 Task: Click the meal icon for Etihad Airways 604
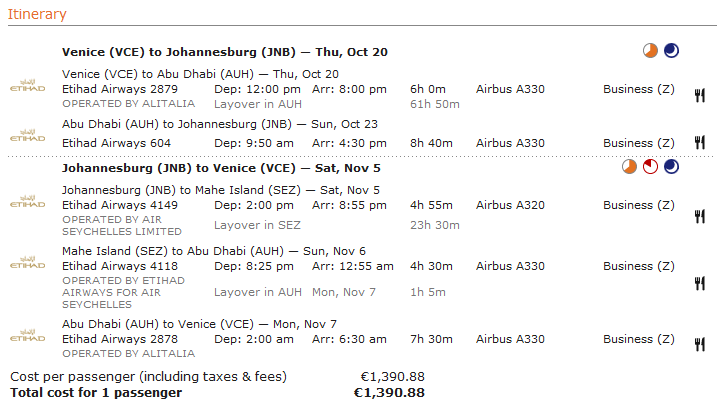[x=700, y=143]
